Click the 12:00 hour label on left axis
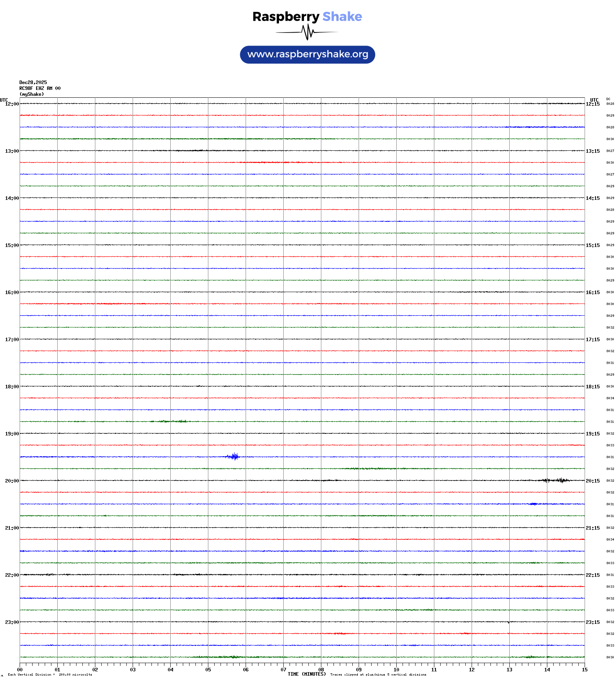Image resolution: width=616 pixels, height=680 pixels. pos(12,104)
